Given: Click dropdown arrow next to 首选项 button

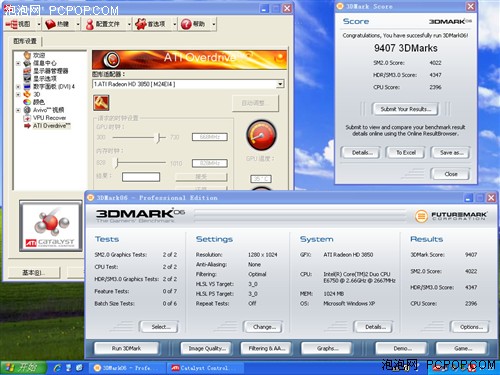Looking at the screenshot, I should click(174, 24).
